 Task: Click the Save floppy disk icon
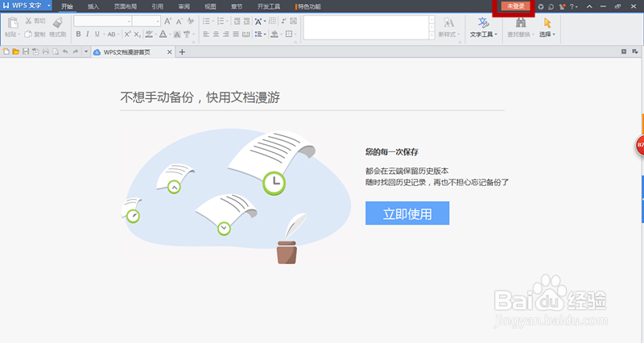pos(26,52)
